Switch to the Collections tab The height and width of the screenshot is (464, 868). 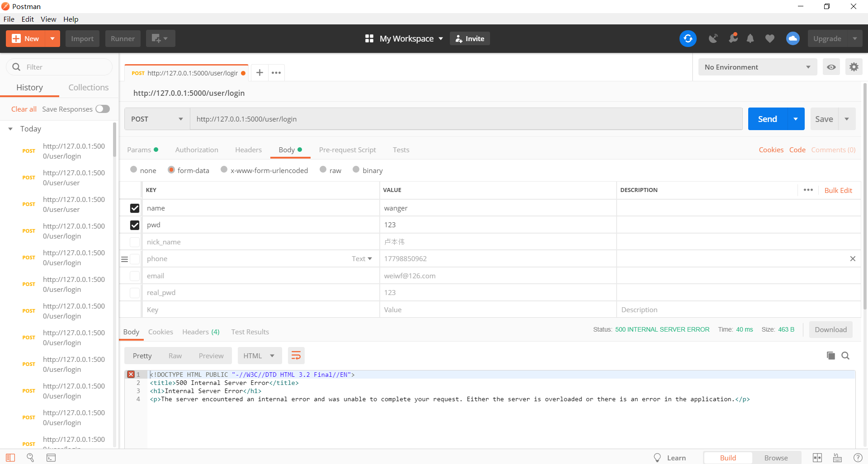pyautogui.click(x=88, y=87)
